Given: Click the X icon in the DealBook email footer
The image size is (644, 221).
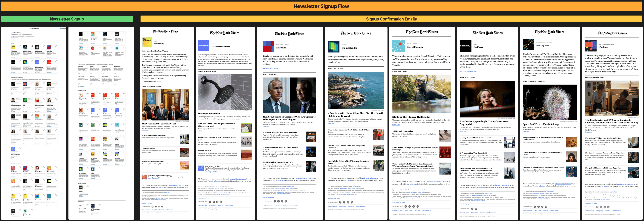Looking at the screenshot, I should pyautogui.click(x=472, y=209).
